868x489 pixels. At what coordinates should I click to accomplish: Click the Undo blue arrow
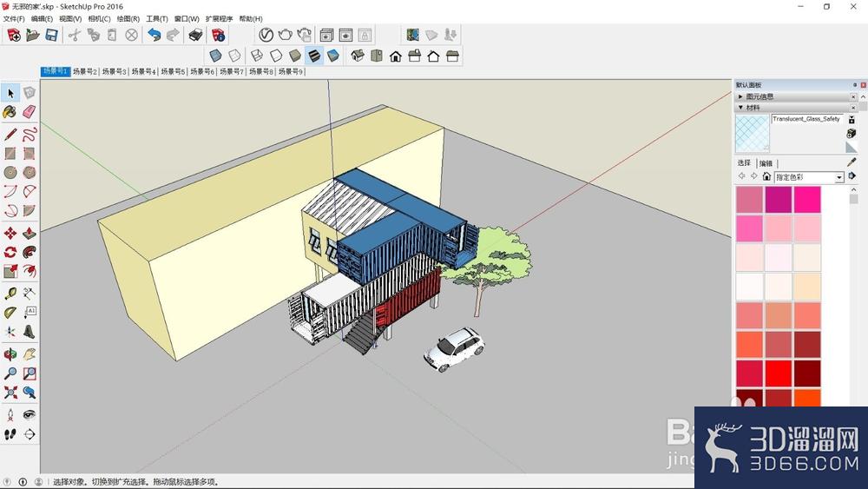tap(154, 36)
